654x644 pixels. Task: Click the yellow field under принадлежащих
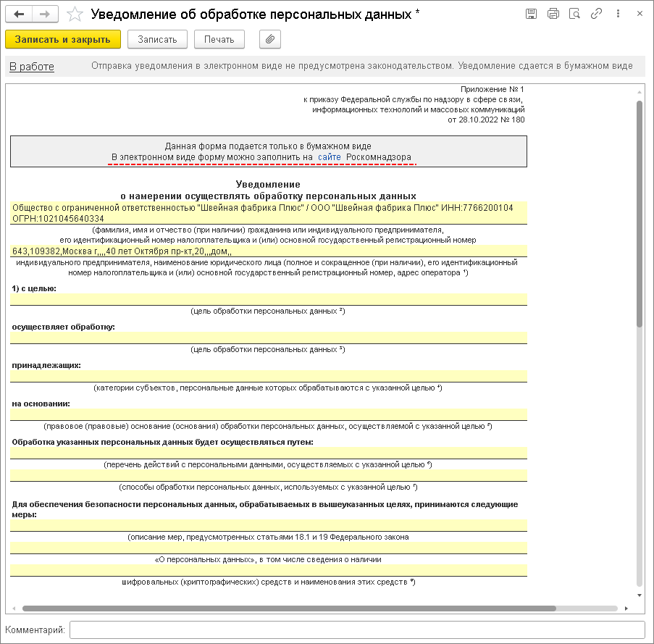pos(269,376)
